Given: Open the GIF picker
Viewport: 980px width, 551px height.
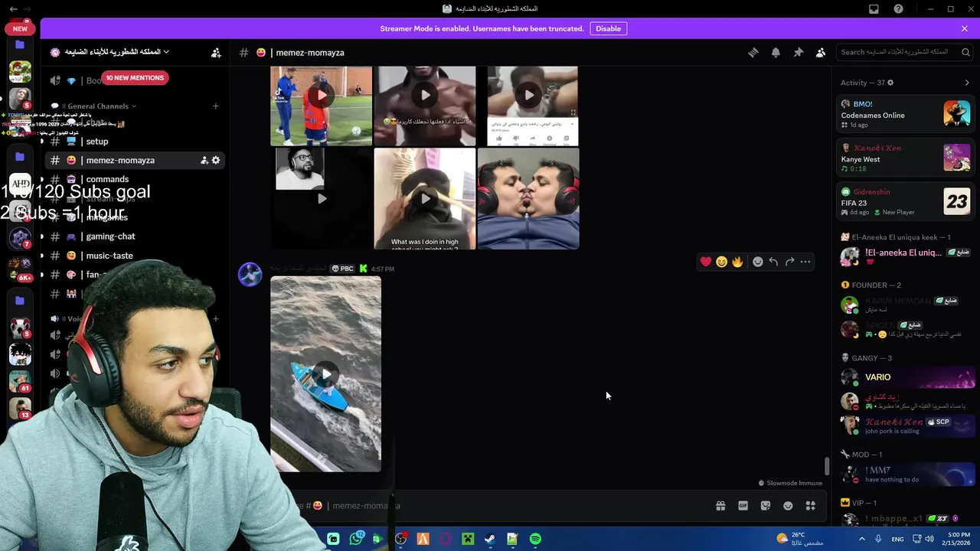Looking at the screenshot, I should point(743,506).
